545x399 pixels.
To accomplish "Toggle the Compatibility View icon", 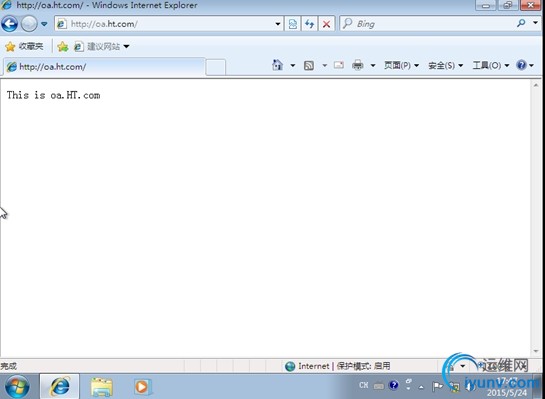I will click(293, 24).
